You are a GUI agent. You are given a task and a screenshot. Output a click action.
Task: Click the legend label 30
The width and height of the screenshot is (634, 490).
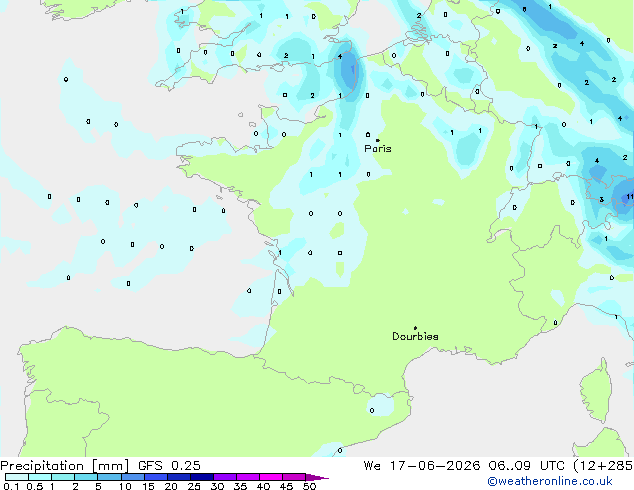click(217, 486)
